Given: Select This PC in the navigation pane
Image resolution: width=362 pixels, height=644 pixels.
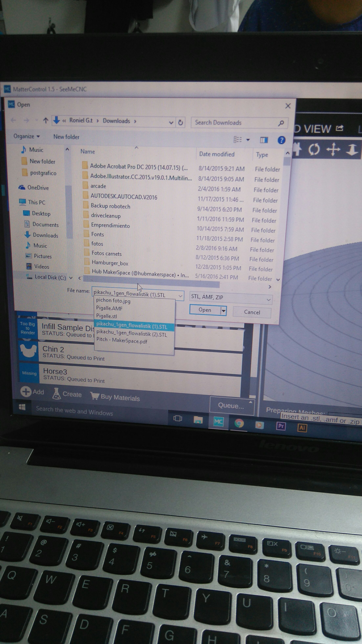Looking at the screenshot, I should coord(32,202).
